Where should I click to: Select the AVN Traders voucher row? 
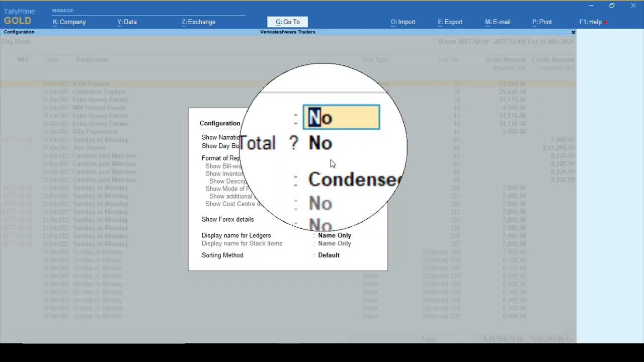click(287, 83)
